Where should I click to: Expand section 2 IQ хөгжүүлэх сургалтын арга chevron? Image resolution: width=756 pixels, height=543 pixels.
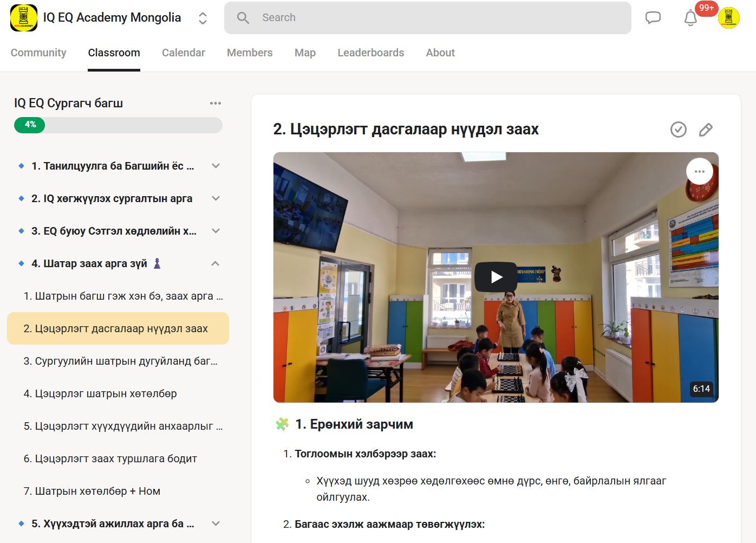(x=216, y=198)
